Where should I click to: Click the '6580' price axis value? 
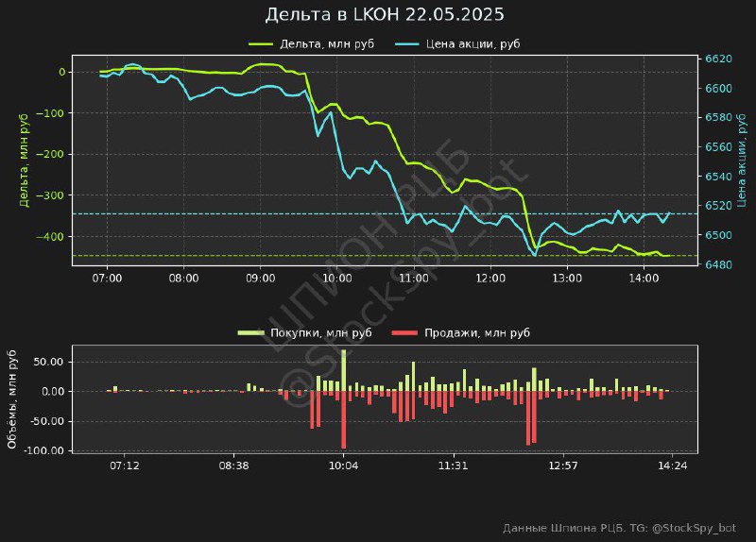(x=718, y=117)
